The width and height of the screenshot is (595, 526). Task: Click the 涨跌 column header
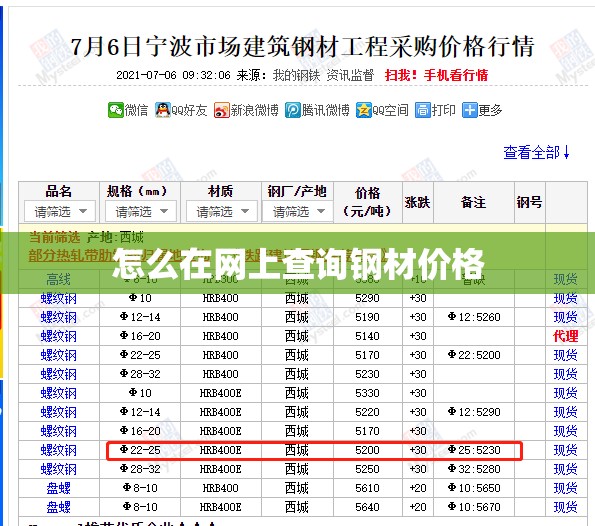[x=417, y=202]
